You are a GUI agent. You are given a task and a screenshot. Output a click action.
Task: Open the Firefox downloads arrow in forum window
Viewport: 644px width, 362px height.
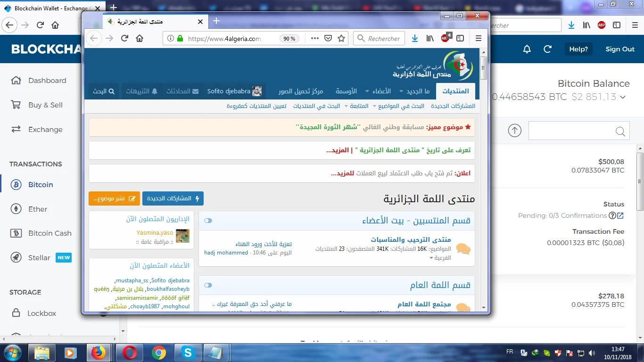pyautogui.click(x=415, y=39)
